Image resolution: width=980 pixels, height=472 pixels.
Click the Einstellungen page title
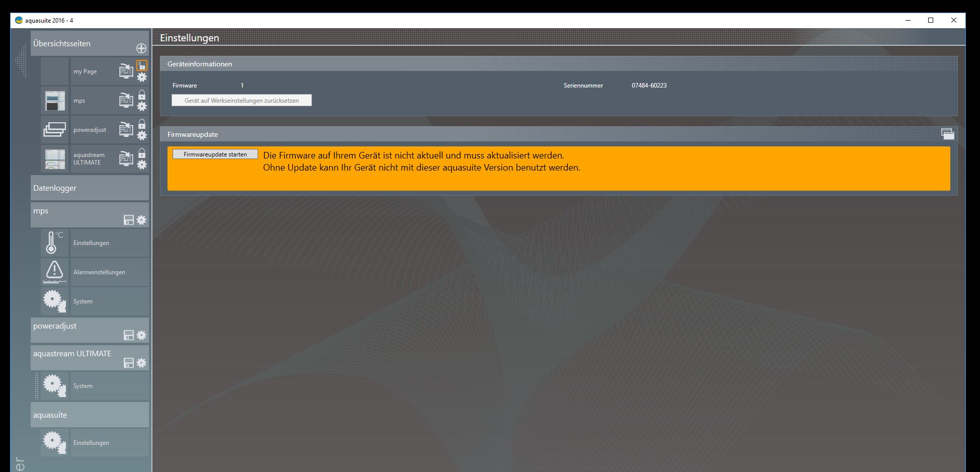[x=190, y=38]
